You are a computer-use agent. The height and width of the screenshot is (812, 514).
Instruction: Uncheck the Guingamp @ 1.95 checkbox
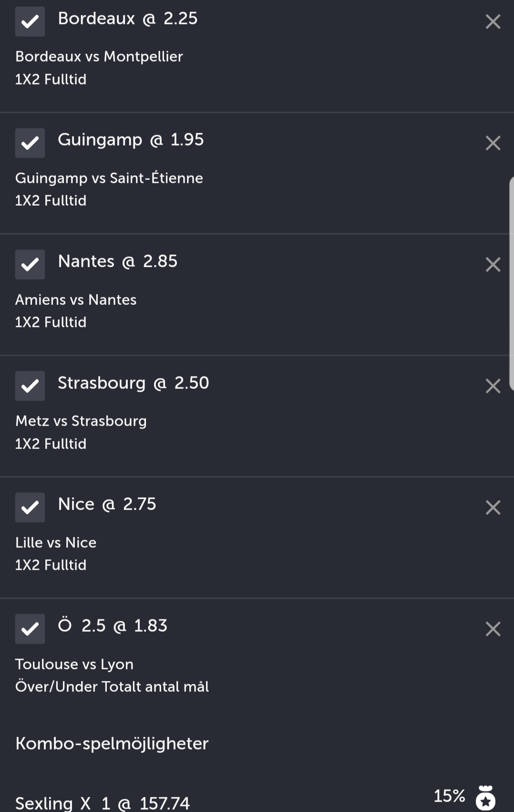(30, 143)
